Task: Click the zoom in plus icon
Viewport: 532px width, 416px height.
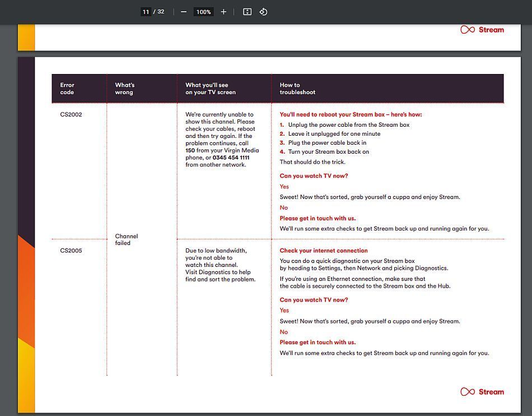Action: point(223,12)
